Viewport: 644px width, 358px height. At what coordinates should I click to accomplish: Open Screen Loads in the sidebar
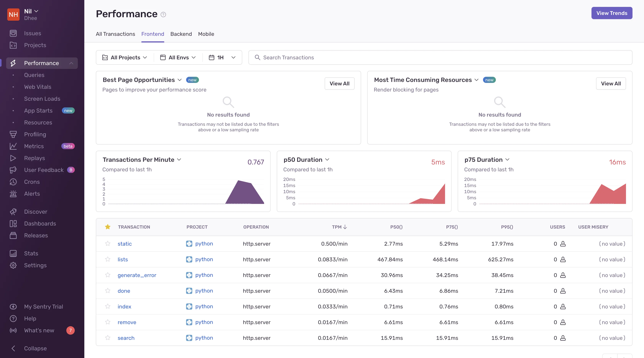click(x=42, y=99)
